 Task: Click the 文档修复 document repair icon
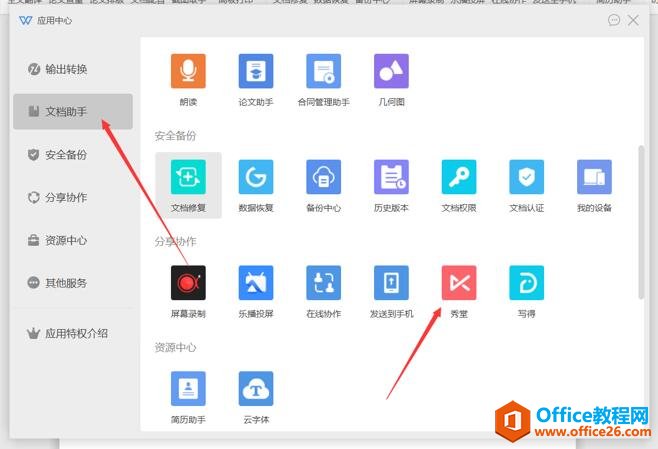point(188,177)
